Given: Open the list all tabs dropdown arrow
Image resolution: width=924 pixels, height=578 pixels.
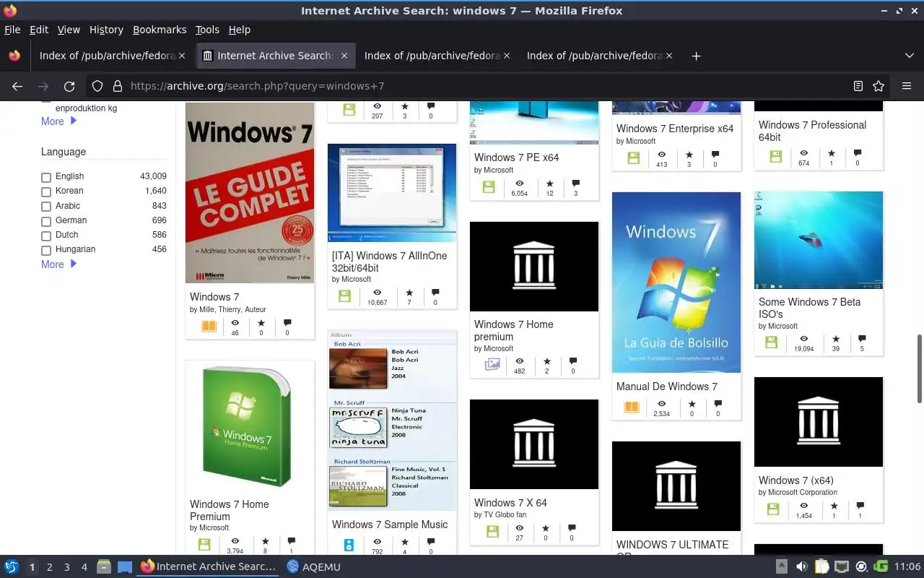Looking at the screenshot, I should point(909,56).
